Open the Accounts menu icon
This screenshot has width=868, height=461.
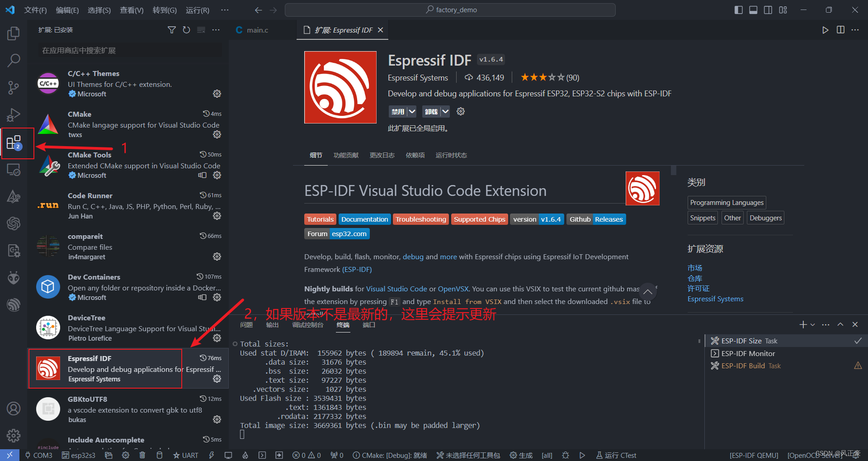[x=14, y=409]
